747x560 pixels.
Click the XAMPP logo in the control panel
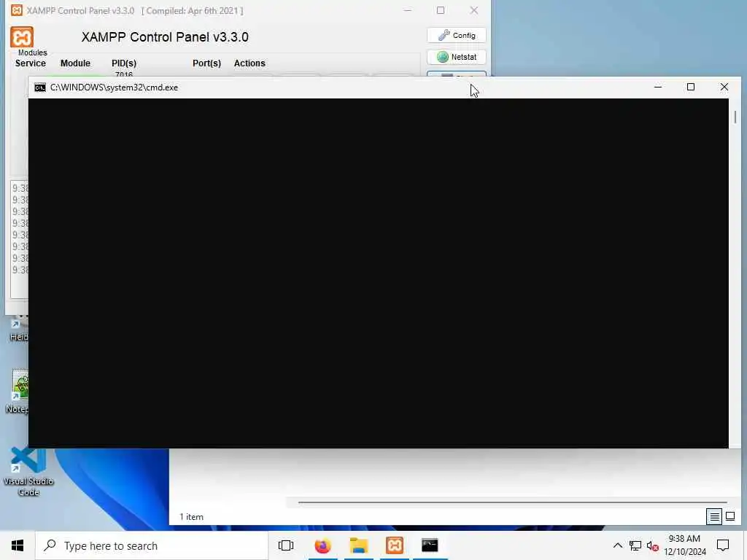coord(22,36)
